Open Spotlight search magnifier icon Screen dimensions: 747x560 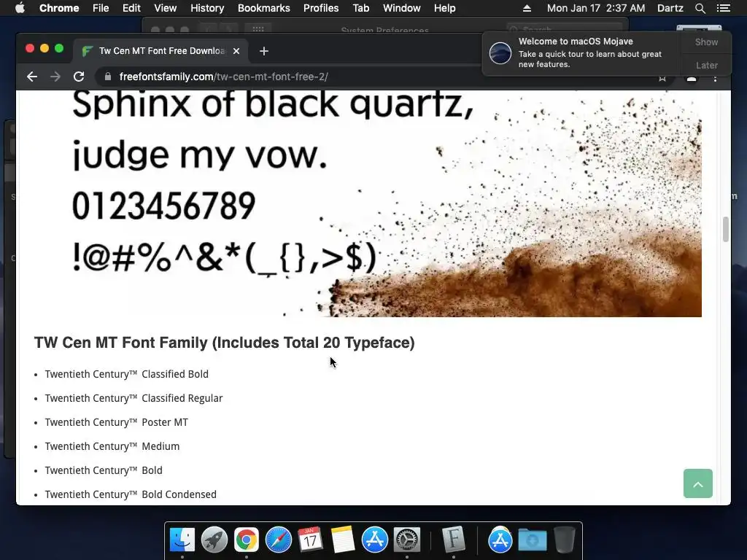click(700, 8)
